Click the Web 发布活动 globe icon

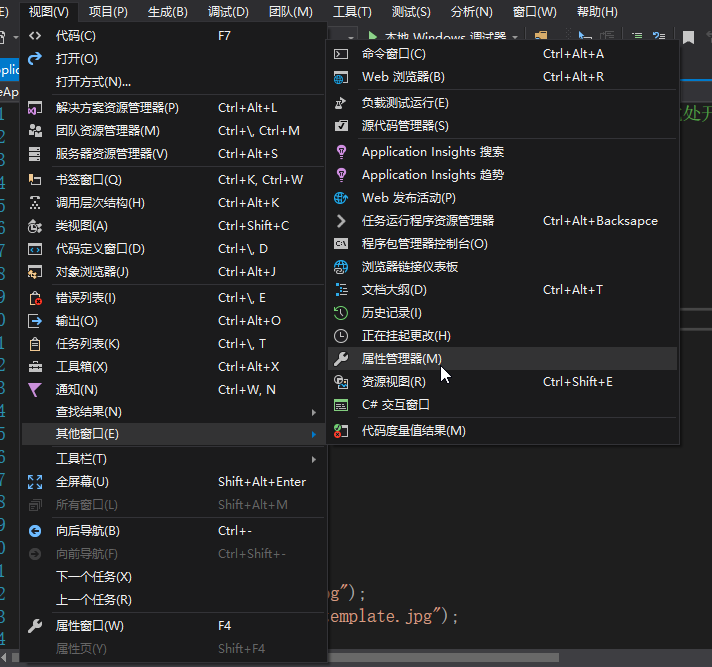point(341,198)
